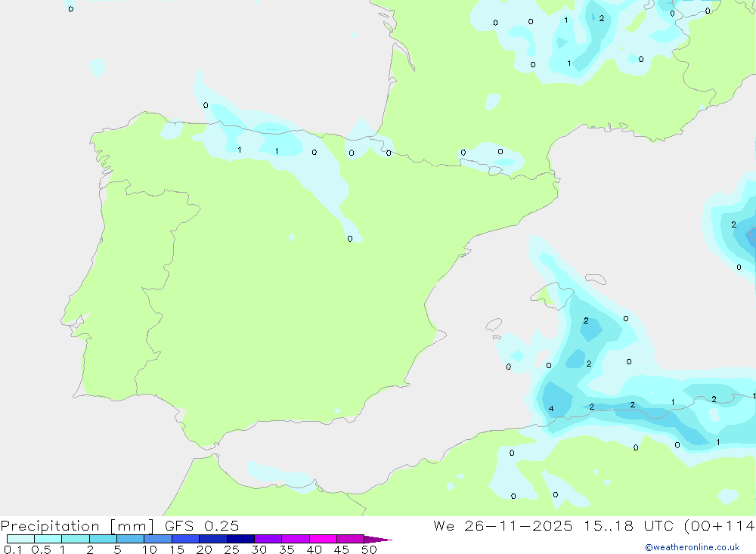756x554 pixels.
Task: Select the 5–10 mm legend color box
Action: [x=130, y=539]
